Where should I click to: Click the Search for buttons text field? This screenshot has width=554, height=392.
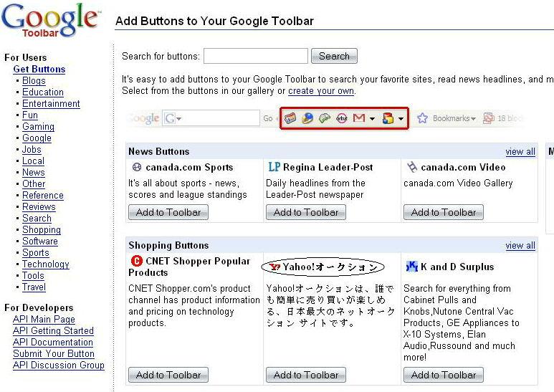[256, 56]
